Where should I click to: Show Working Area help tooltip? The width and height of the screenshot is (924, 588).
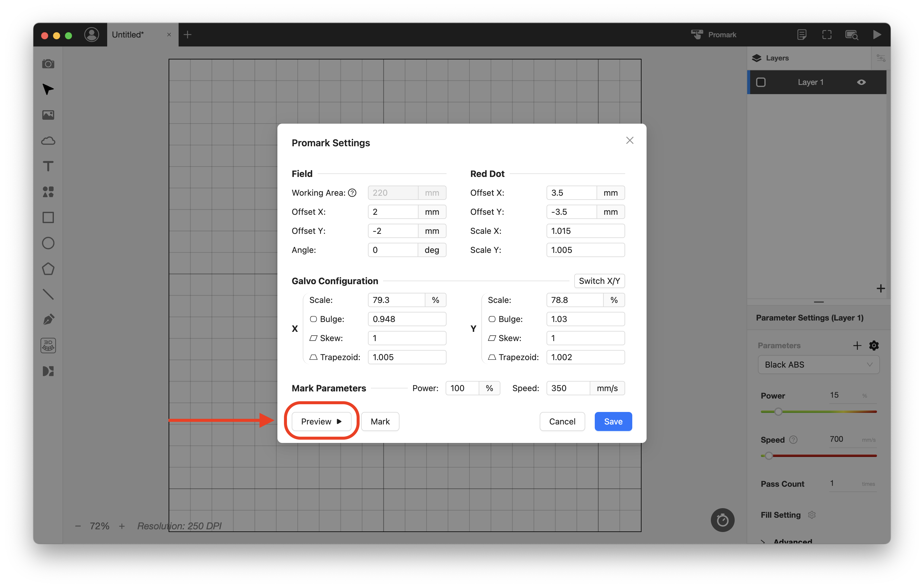[x=352, y=193]
